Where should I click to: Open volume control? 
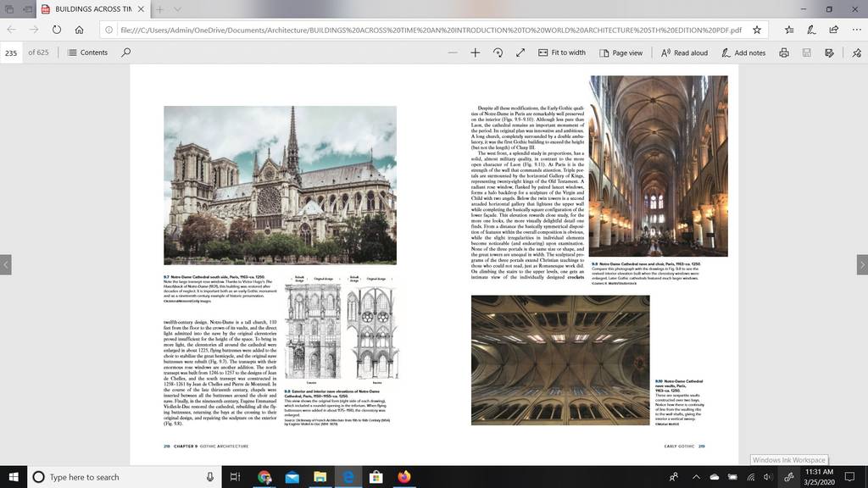pos(767,477)
